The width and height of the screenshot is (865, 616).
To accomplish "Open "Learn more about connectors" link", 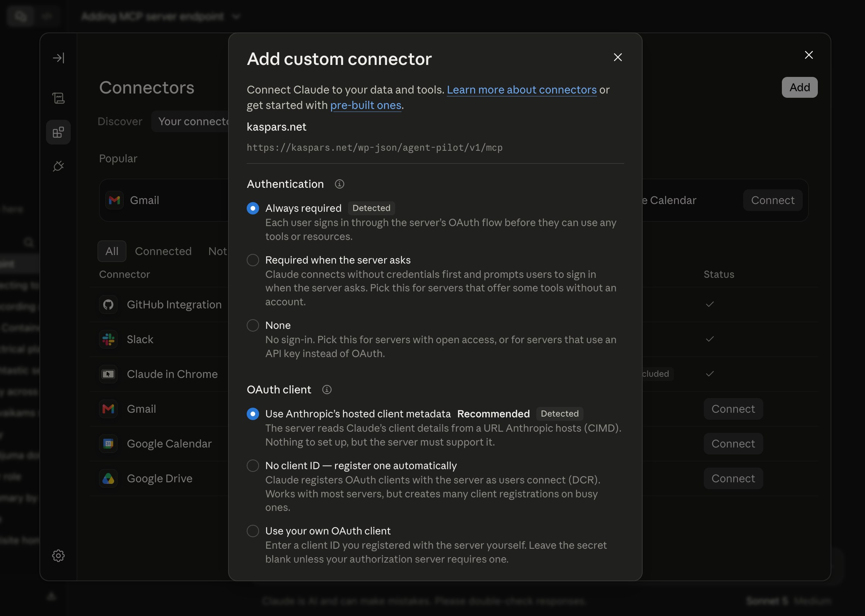I will 522,90.
